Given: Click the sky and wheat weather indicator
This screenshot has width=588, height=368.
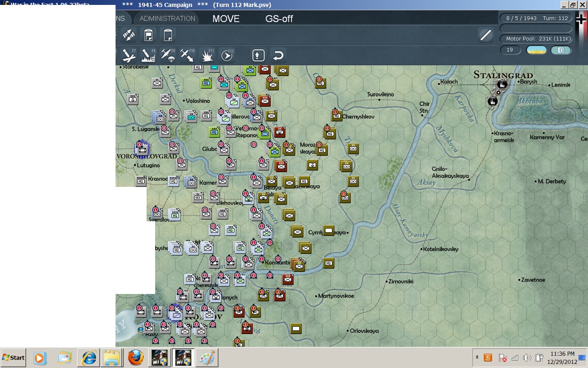Looking at the screenshot, I should (x=536, y=50).
